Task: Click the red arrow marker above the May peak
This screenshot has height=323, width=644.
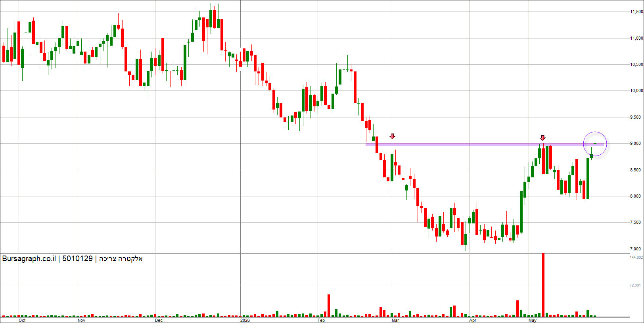Action: (543, 138)
